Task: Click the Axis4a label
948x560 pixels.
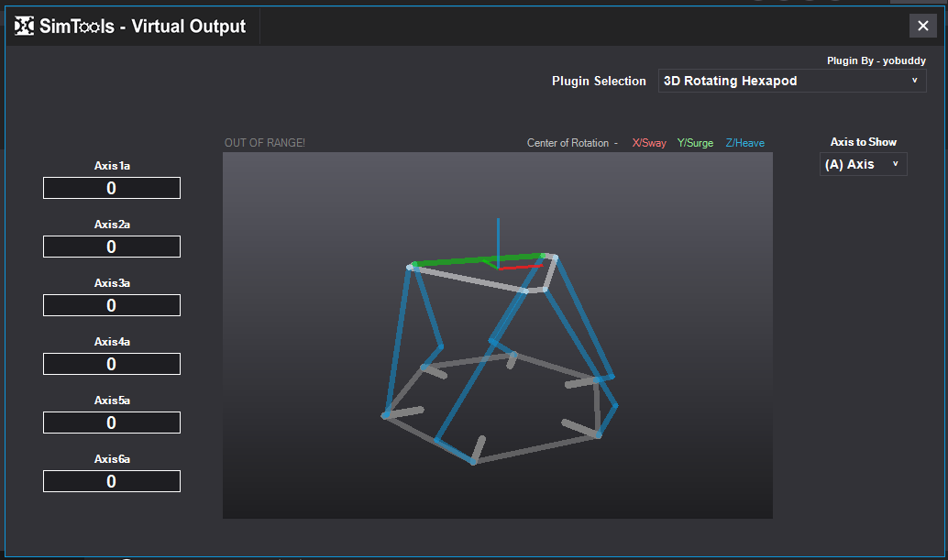Action: (x=112, y=341)
